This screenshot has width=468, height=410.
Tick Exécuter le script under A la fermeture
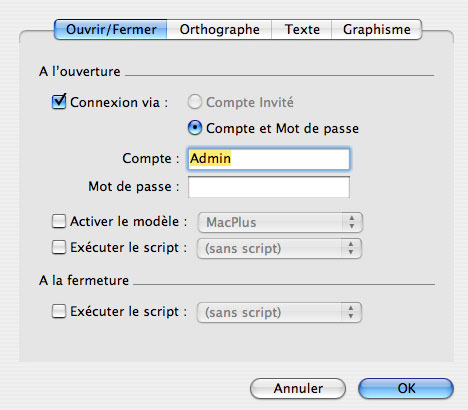pos(59,311)
